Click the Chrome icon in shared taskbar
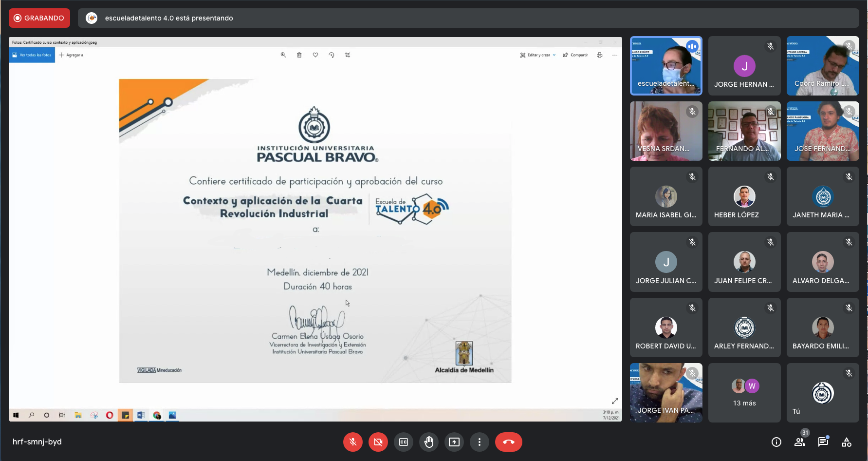The width and height of the screenshot is (868, 461). [157, 415]
